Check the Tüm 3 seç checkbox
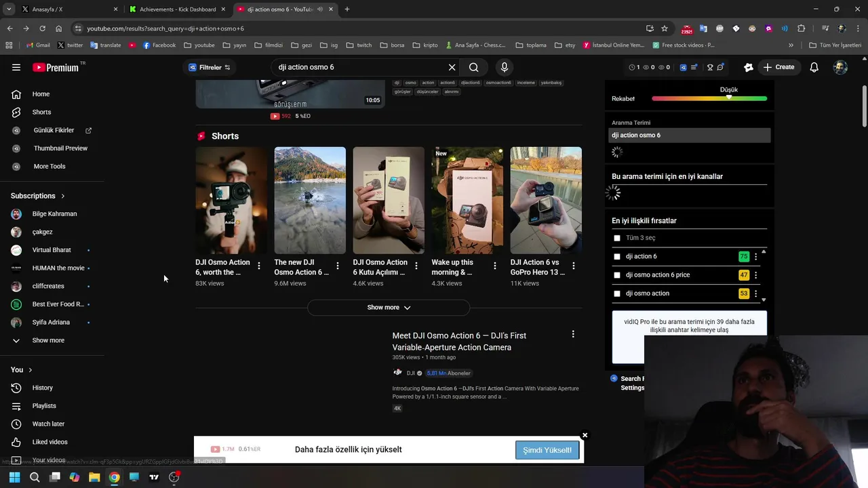Viewport: 868px width, 488px height. pos(617,238)
